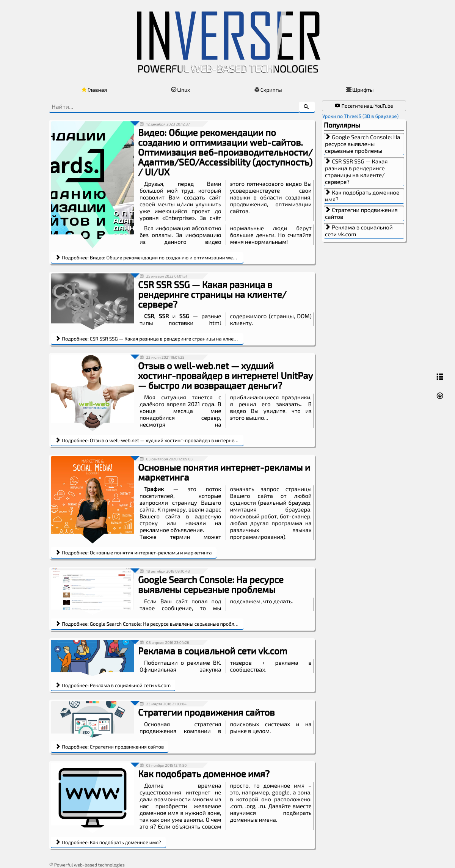Image resolution: width=455 pixels, height=868 pixels.
Task: Open the Главная menu item
Action: (x=94, y=90)
